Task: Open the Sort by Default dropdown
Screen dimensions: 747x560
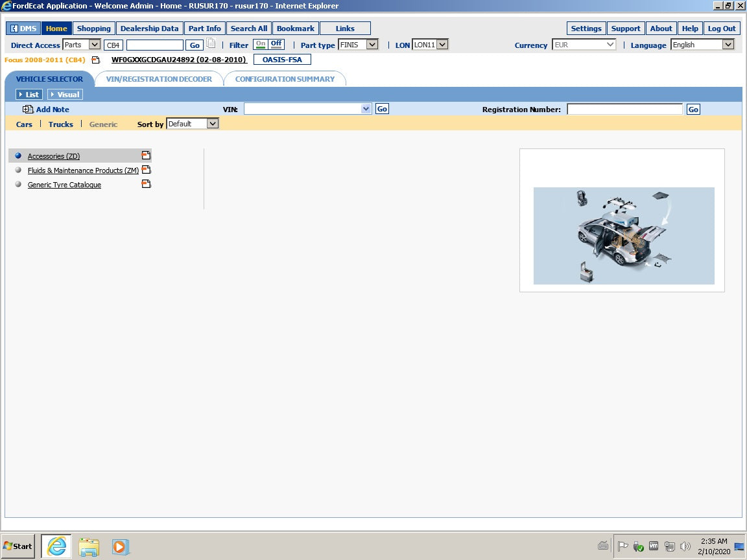Action: coord(192,123)
